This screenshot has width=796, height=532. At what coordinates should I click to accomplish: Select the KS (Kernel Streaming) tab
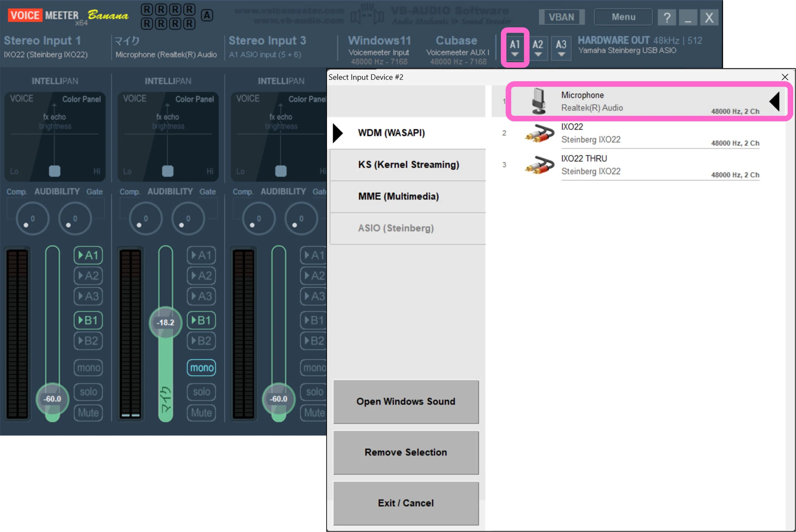pyautogui.click(x=408, y=165)
